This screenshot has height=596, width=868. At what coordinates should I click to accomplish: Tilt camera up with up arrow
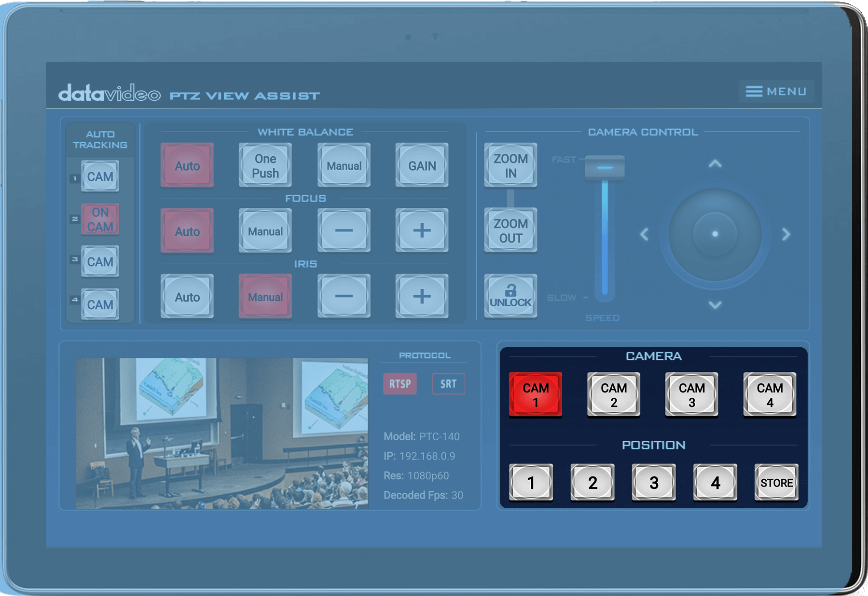pyautogui.click(x=715, y=164)
